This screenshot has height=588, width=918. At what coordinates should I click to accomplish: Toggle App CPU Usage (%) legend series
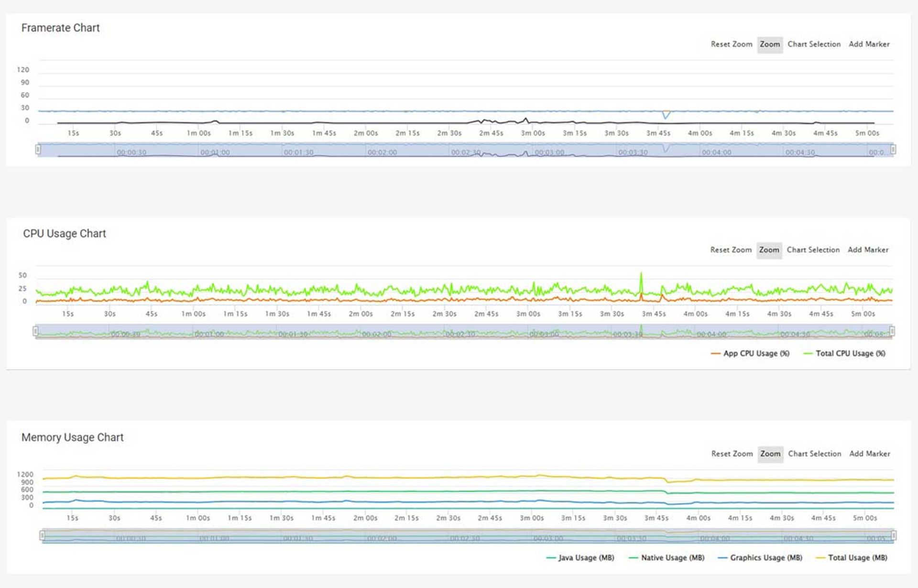(750, 353)
